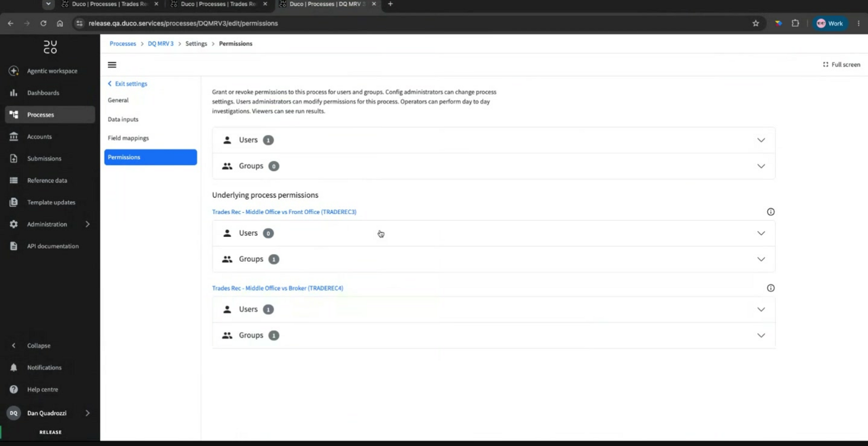Expand Dan Quadrozzi user menu arrow
Screen dimensions: 868x446
coord(87,413)
